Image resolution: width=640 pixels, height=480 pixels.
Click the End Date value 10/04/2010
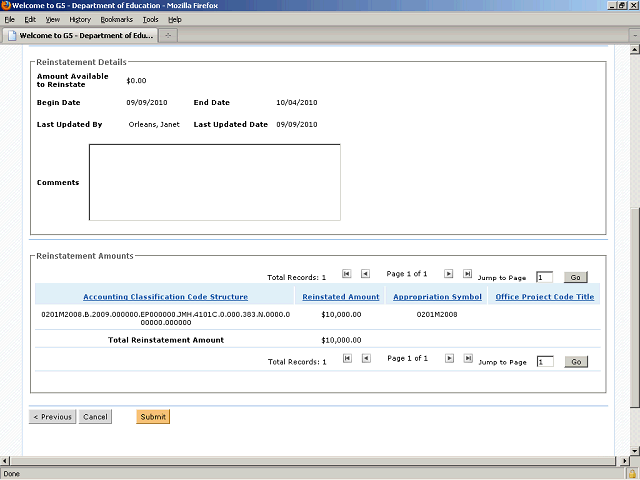pos(297,102)
